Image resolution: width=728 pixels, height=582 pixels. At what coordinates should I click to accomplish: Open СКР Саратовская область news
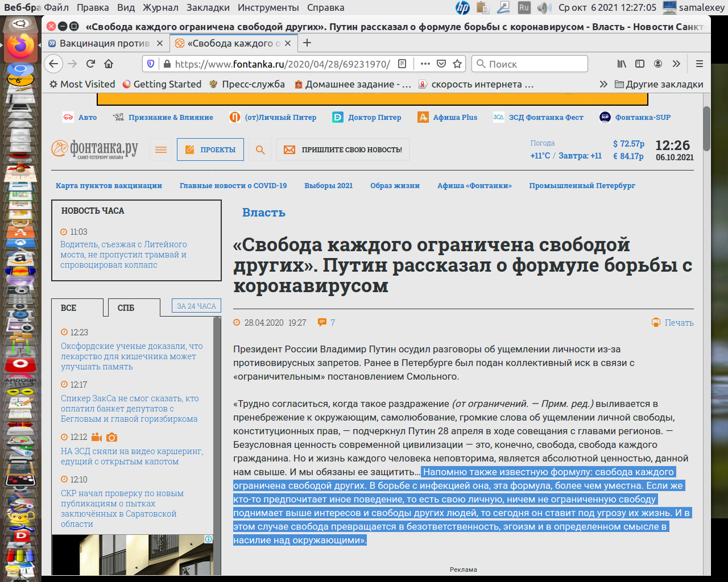point(122,509)
